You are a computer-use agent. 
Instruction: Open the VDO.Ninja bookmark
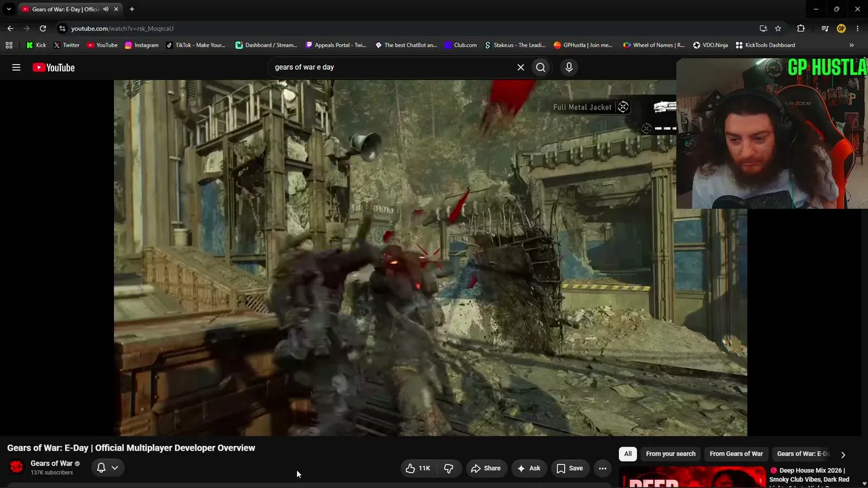tap(710, 45)
